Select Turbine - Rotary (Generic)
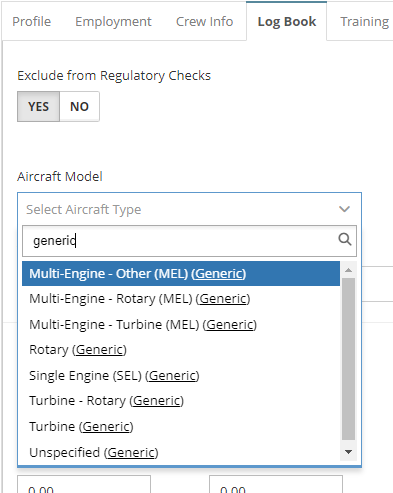 [181, 401]
